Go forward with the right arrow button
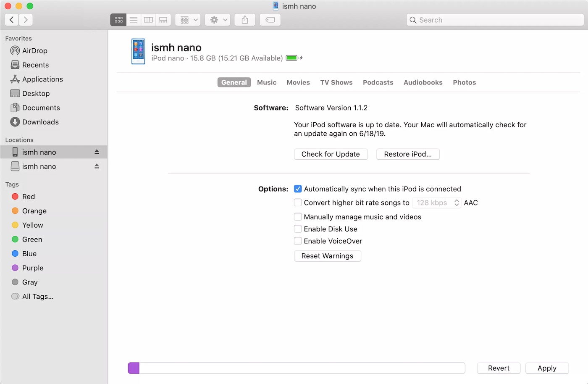Viewport: 588px width, 384px height. 26,20
